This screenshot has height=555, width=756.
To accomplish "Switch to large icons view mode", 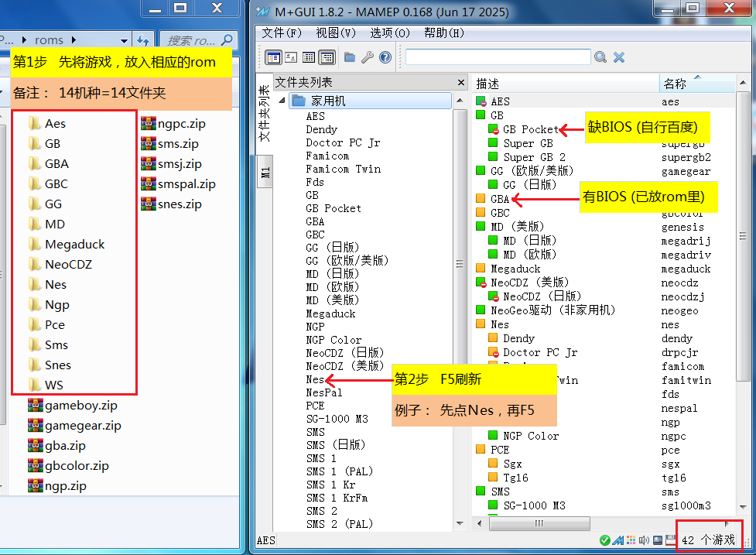I will [x=291, y=58].
